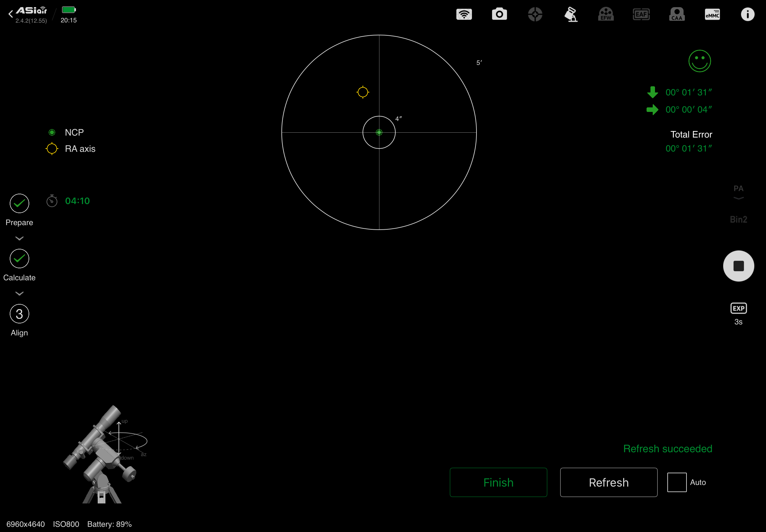This screenshot has height=532, width=766.
Task: Select the step 3 Align stage
Action: [19, 314]
